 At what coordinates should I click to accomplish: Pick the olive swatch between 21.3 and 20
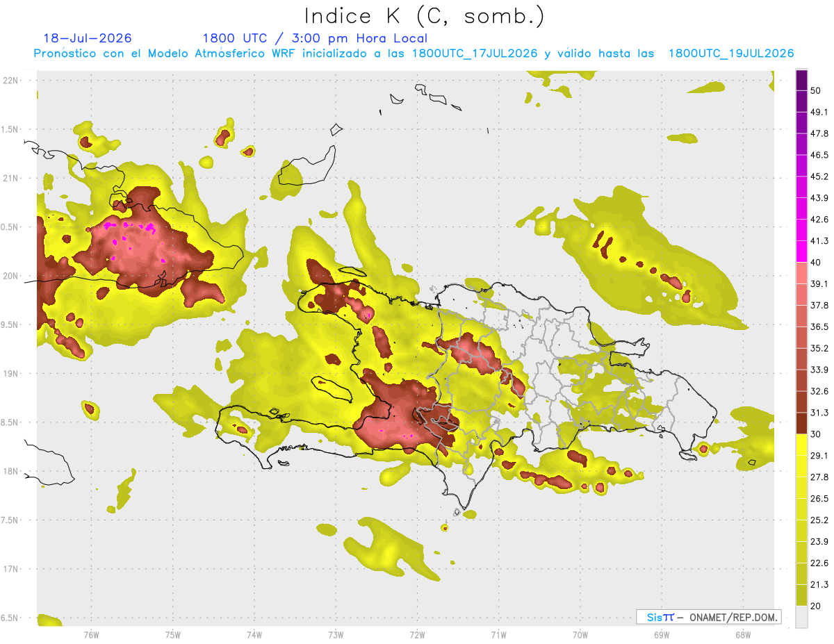tap(801, 595)
